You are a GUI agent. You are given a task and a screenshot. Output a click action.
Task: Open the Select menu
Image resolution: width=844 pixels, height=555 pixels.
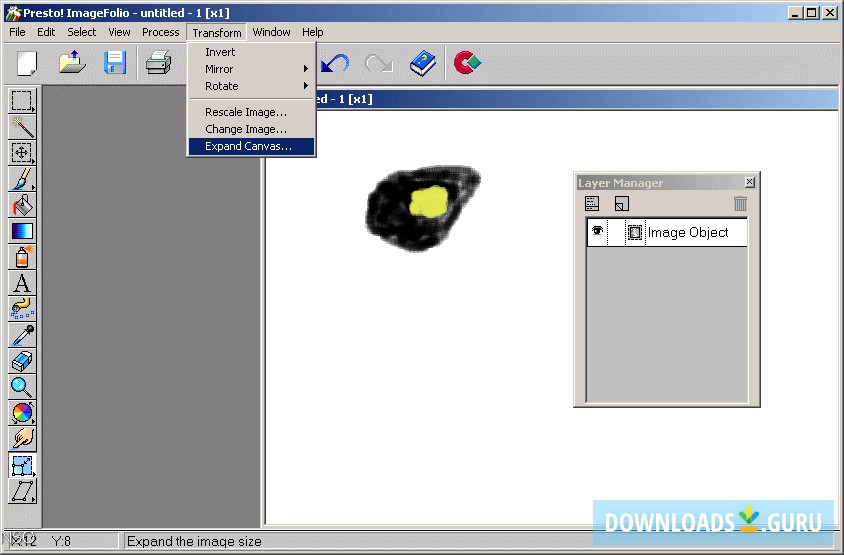82,32
